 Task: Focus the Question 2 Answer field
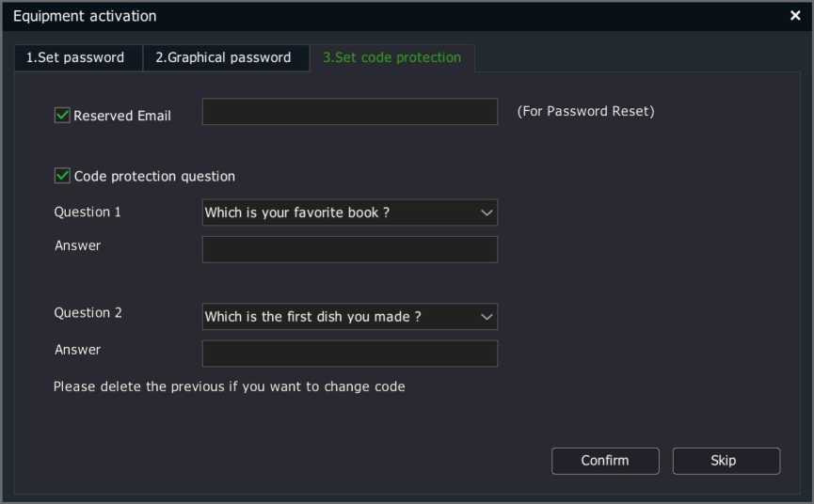[349, 354]
